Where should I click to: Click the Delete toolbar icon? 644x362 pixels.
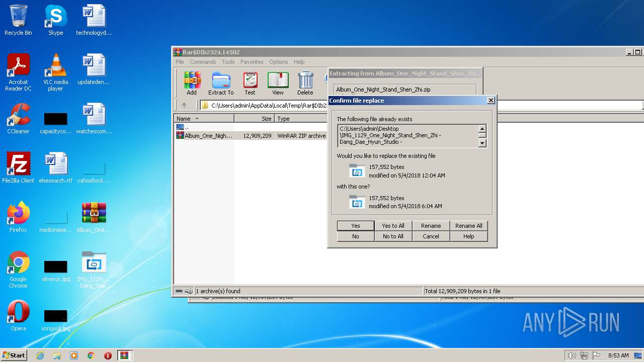click(x=305, y=83)
